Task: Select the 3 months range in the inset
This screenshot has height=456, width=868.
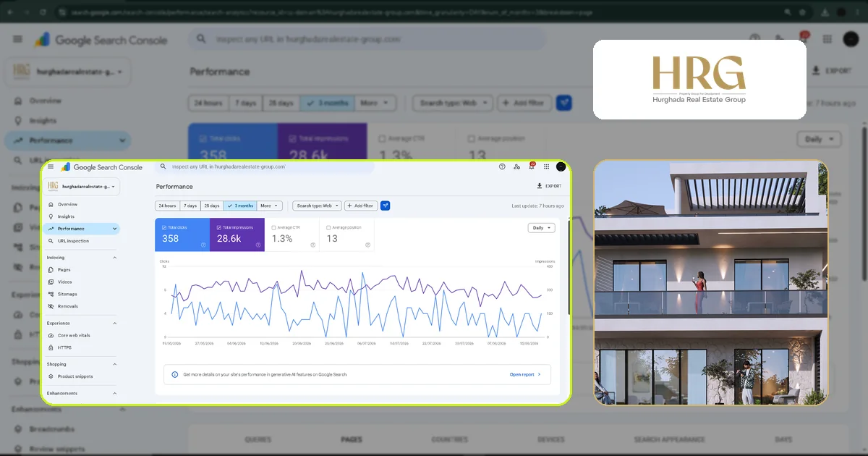Action: coord(239,206)
